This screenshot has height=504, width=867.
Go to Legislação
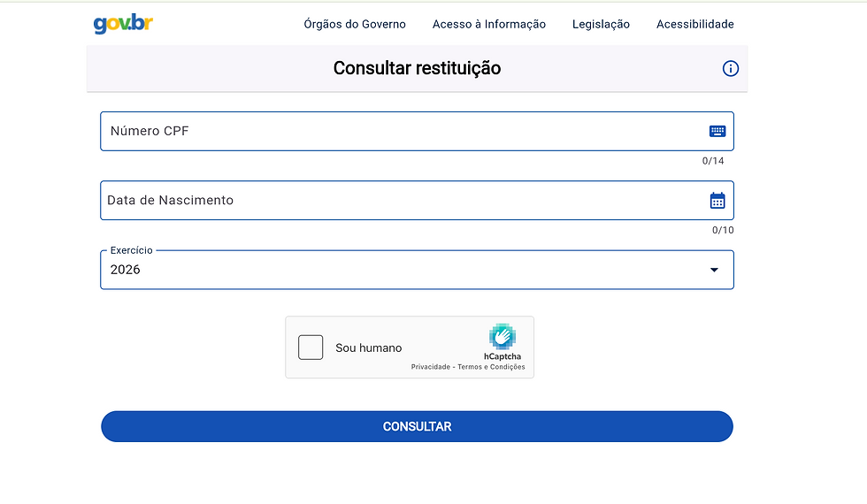click(x=601, y=25)
